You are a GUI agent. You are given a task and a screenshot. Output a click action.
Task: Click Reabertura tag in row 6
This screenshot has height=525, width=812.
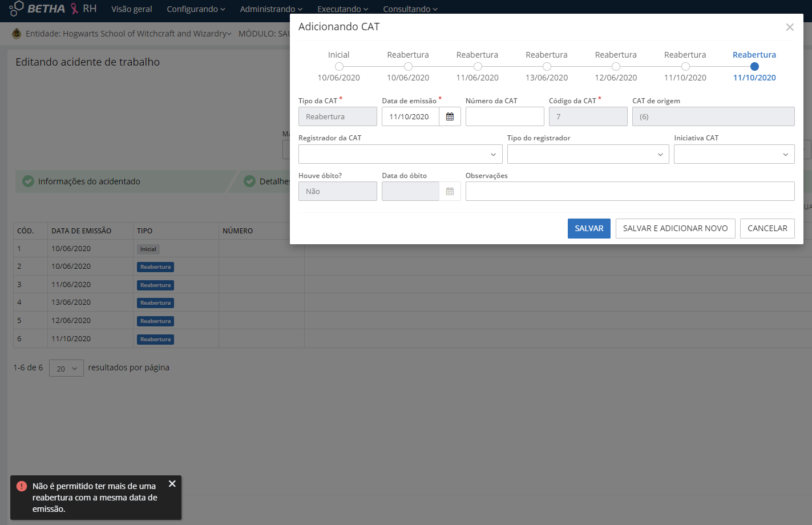click(155, 340)
